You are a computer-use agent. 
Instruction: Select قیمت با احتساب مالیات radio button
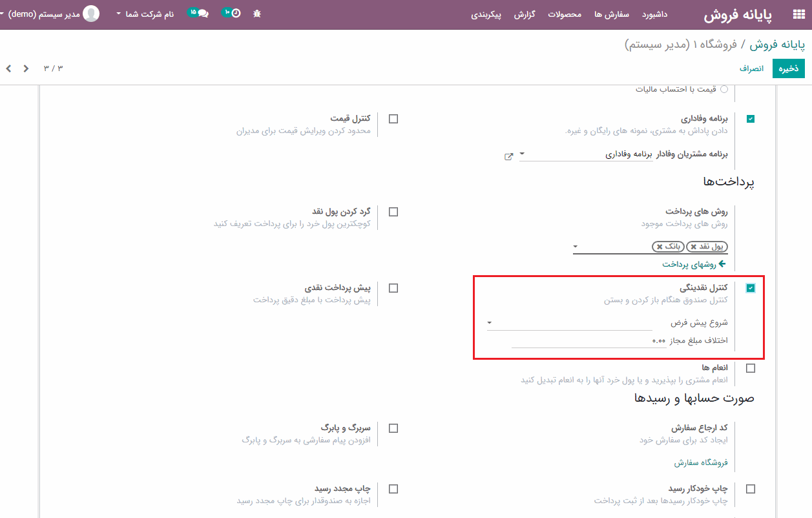click(x=724, y=90)
